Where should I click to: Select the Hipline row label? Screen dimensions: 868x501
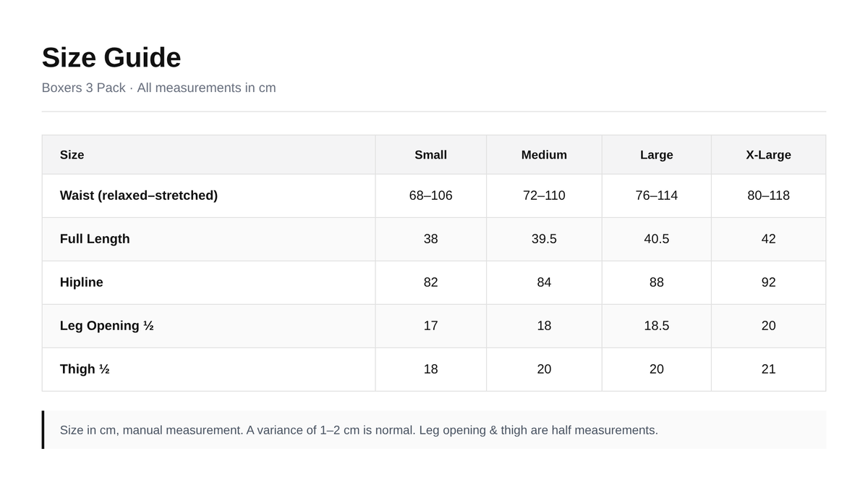click(x=82, y=282)
